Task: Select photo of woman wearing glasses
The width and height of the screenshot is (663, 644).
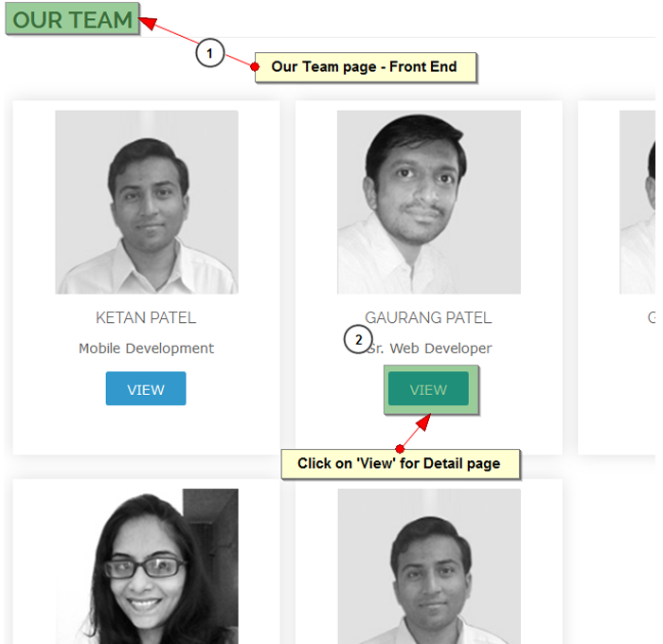Action: pyautogui.click(x=147, y=566)
